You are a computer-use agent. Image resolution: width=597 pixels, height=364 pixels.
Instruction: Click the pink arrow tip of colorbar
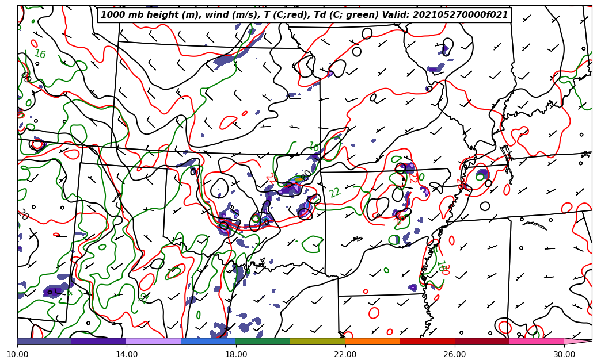[577, 341]
